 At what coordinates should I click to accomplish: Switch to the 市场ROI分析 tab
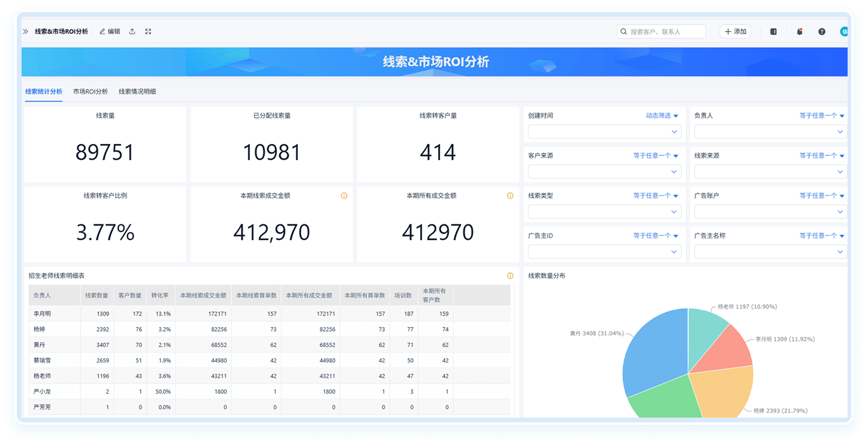point(91,92)
